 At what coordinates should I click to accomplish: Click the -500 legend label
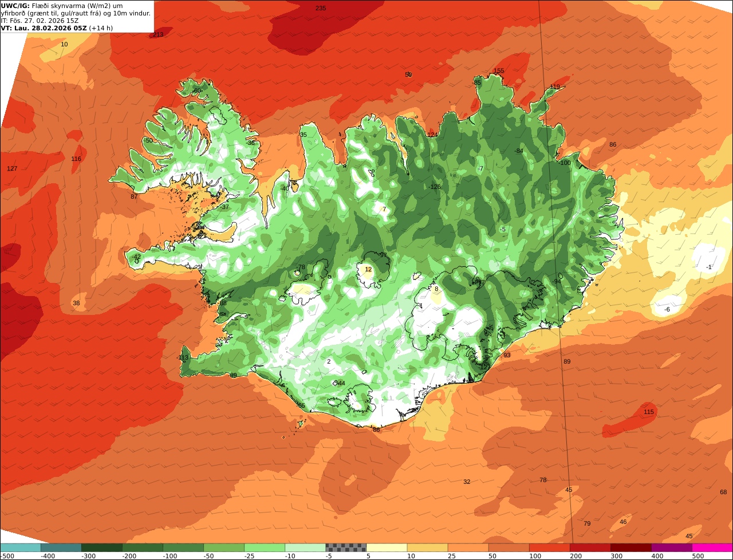coord(7,556)
